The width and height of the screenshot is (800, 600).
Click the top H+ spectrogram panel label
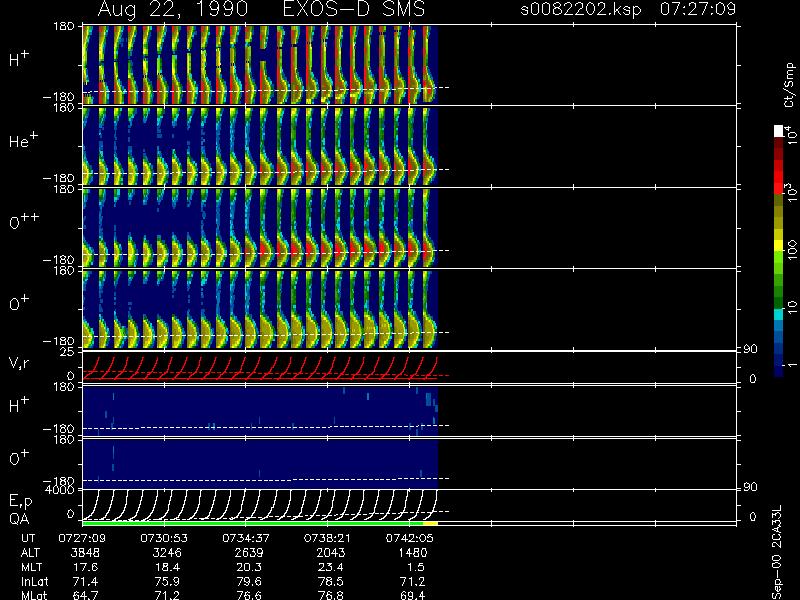19,59
